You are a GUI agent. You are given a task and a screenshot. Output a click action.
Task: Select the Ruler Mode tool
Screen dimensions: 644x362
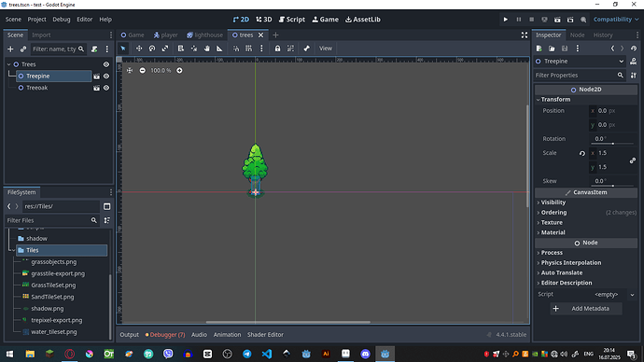tap(219, 49)
